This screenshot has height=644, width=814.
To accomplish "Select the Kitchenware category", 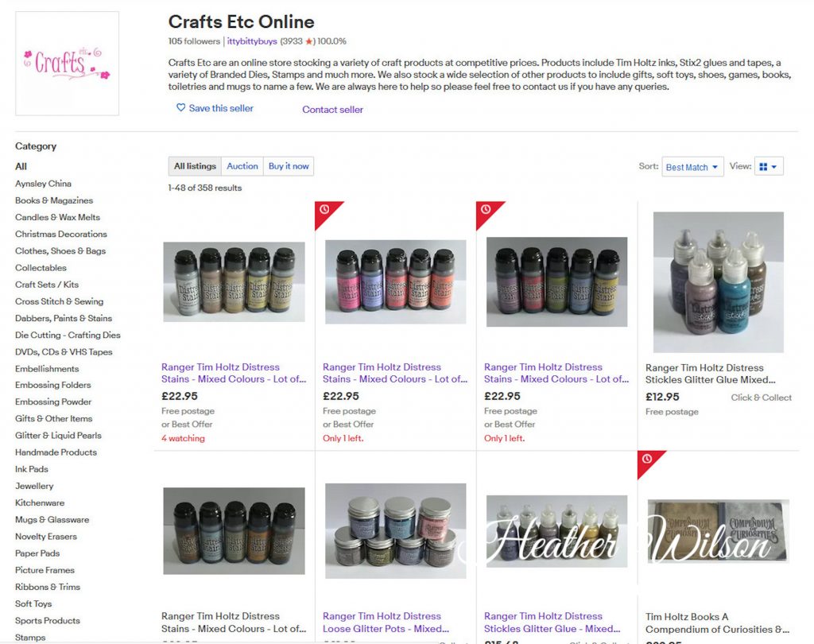I will pos(40,502).
